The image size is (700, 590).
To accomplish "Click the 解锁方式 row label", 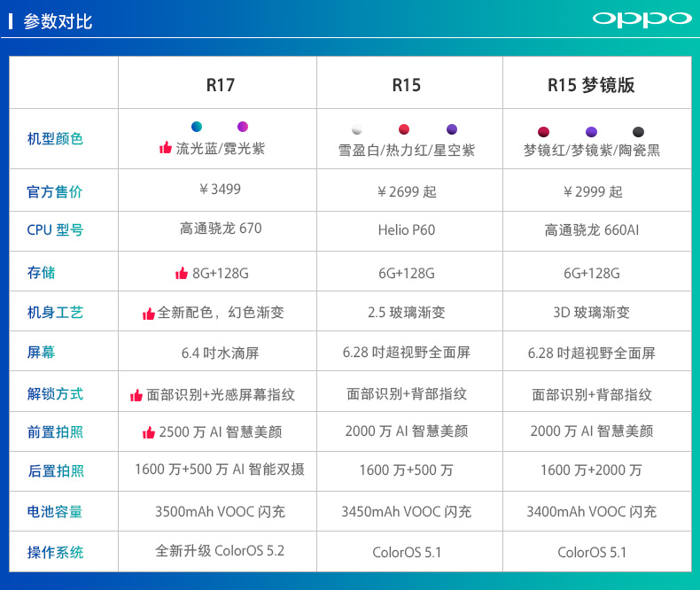I will (x=55, y=393).
